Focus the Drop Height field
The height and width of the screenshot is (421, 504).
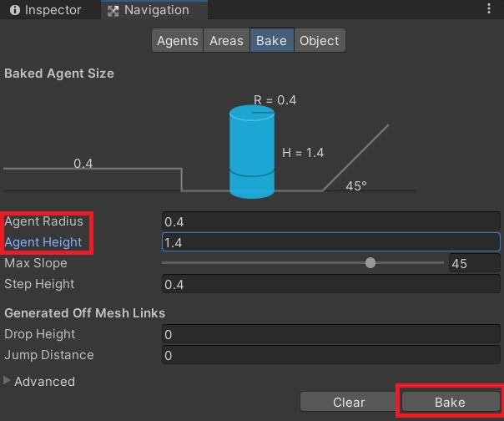330,334
